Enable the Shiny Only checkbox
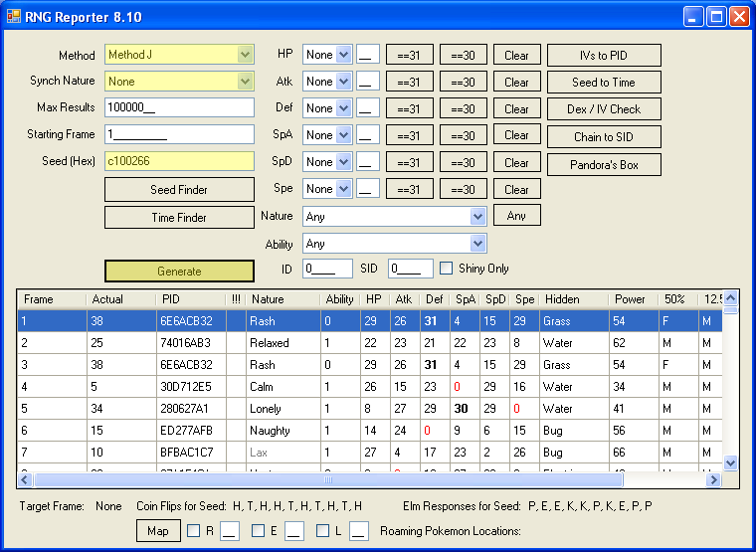The height and width of the screenshot is (552, 756). pos(447,268)
